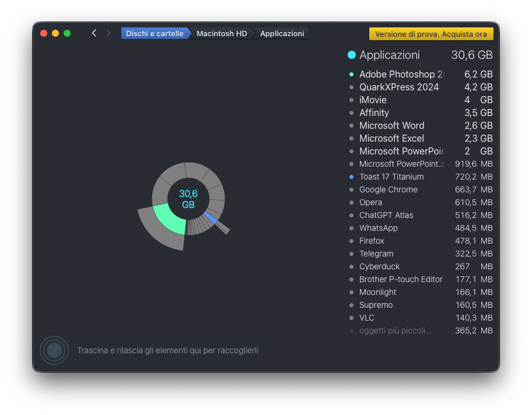Maximize window with the green button
The width and height of the screenshot is (532, 415).
(x=67, y=33)
